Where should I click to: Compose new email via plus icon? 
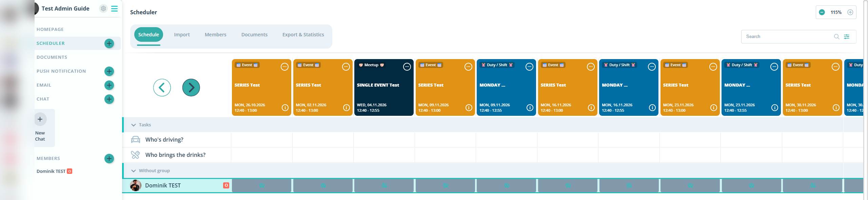(109, 85)
